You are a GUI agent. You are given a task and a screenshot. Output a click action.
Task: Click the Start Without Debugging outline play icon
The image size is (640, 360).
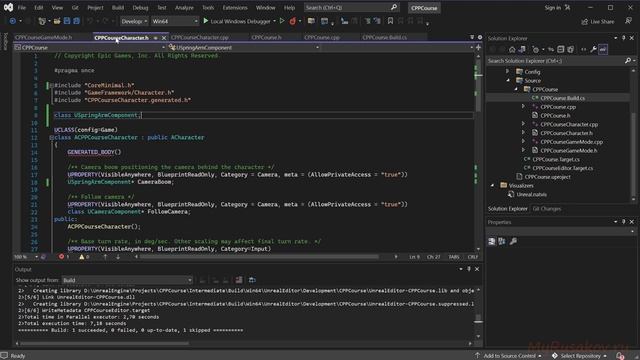(282, 21)
